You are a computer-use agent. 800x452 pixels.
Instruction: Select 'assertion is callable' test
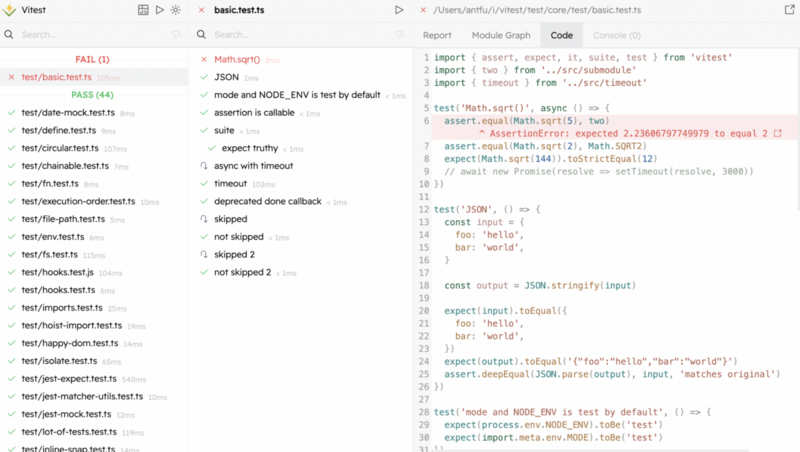(301, 113)
